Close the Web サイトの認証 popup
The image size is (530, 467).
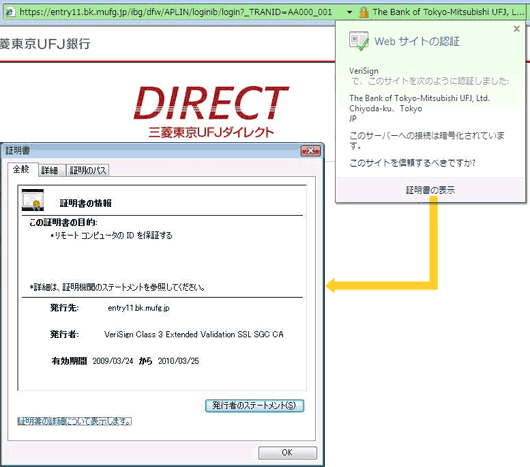pyautogui.click(x=516, y=29)
